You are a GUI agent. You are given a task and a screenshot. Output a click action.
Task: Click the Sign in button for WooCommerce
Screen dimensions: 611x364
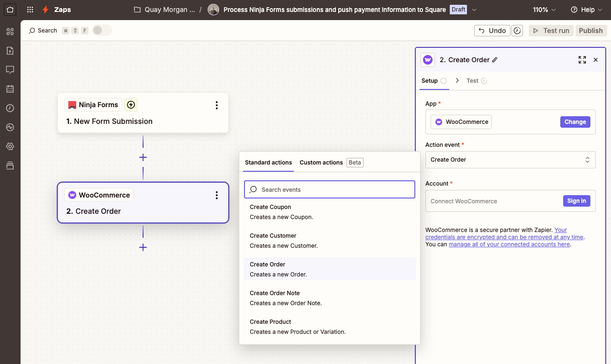click(x=577, y=201)
